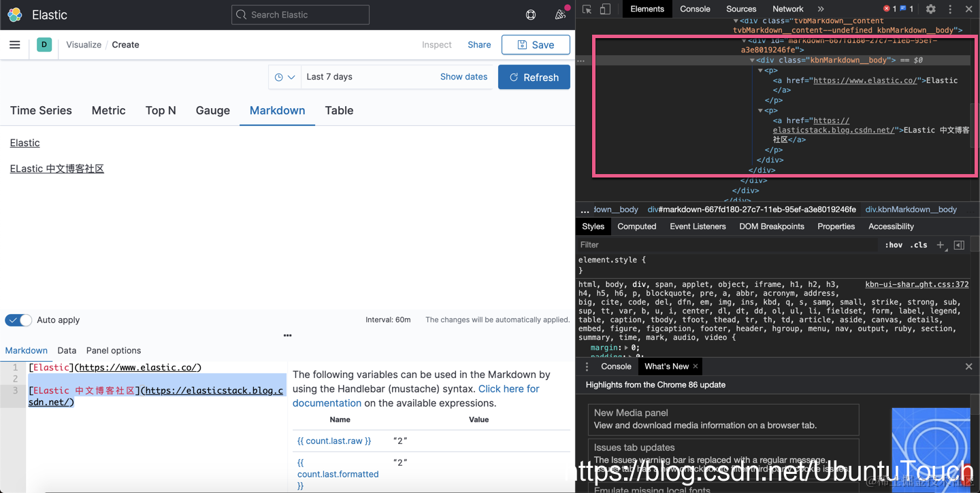Open the Last 7 days time picker
Viewport: 980px width, 493px height.
point(329,77)
